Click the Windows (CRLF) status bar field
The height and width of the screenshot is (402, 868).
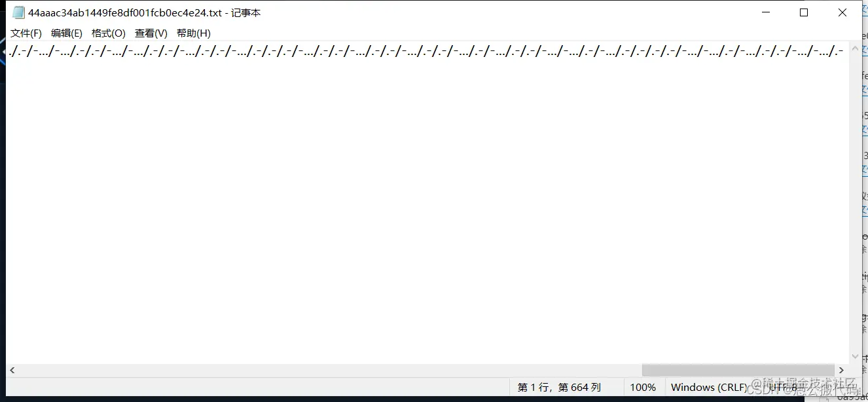[x=709, y=387]
